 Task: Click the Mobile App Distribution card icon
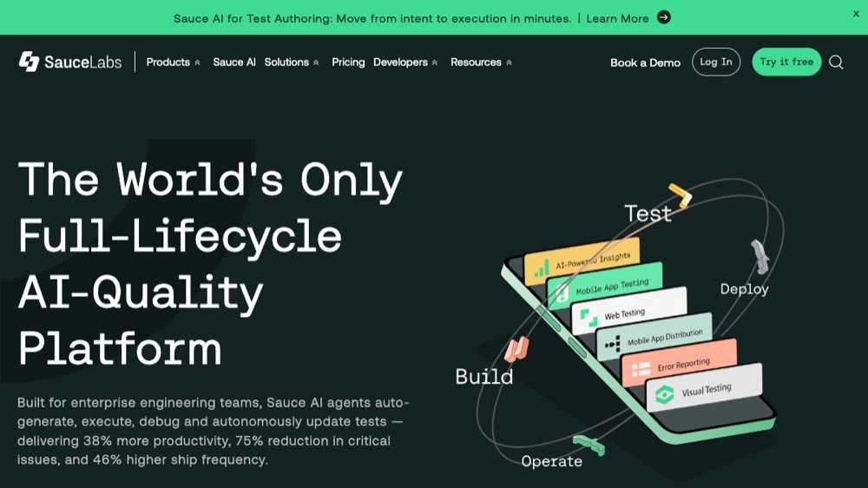[612, 344]
